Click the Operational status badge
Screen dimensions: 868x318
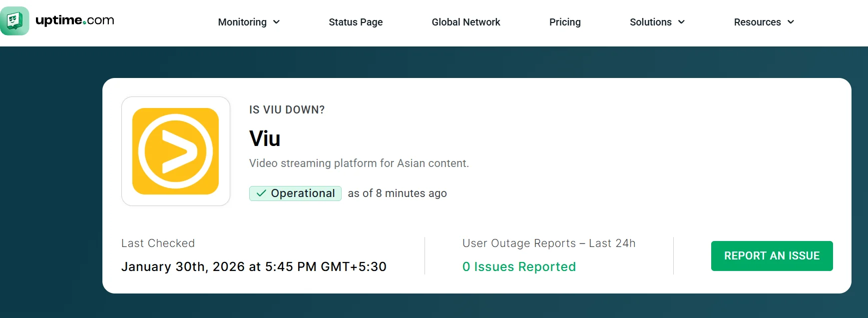point(295,193)
